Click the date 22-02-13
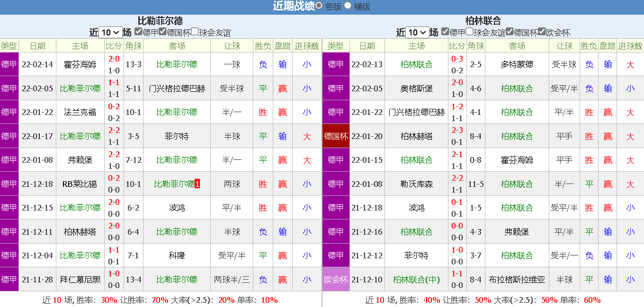644x307 pixels. click(x=367, y=64)
